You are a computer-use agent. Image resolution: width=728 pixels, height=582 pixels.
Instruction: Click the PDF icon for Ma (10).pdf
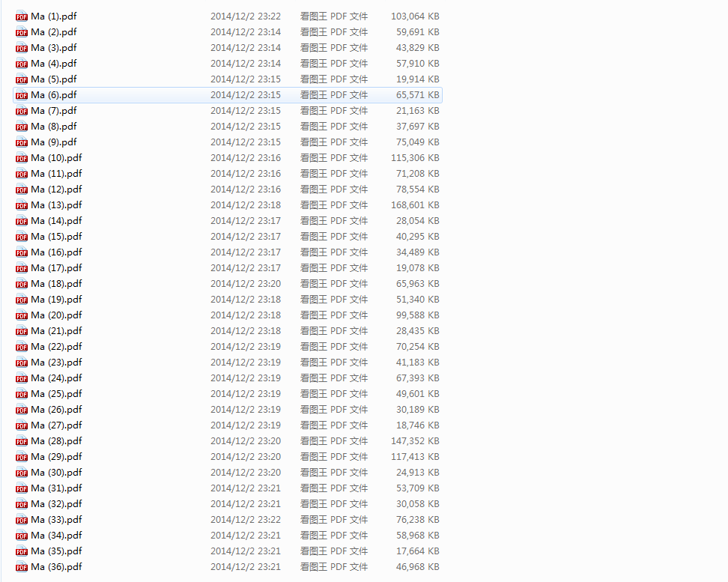(22, 158)
